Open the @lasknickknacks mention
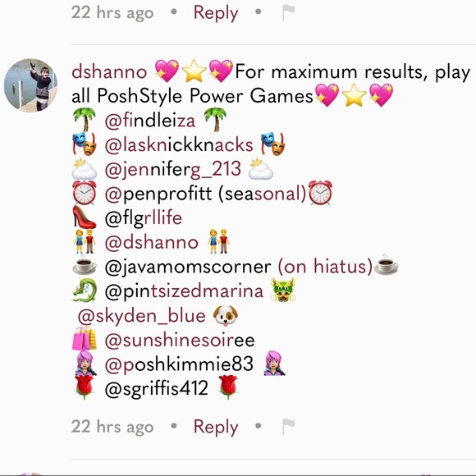The height and width of the screenshot is (476, 476). coord(179,144)
